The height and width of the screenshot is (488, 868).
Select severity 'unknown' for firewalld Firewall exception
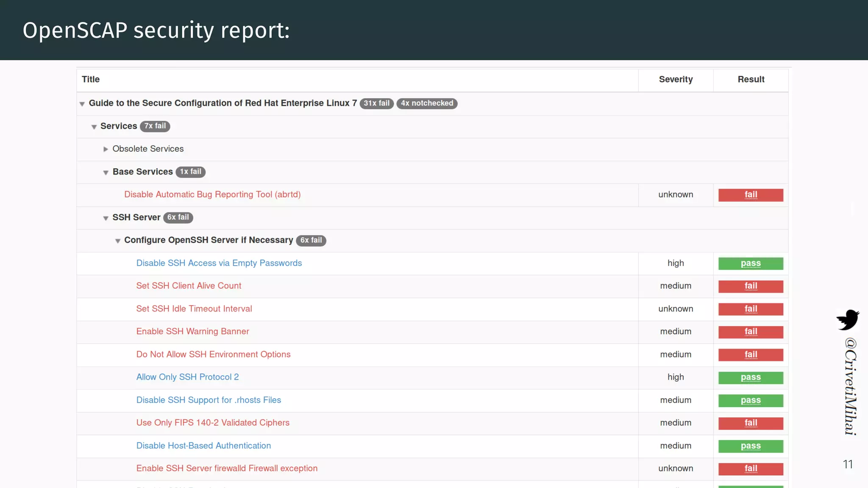click(676, 469)
